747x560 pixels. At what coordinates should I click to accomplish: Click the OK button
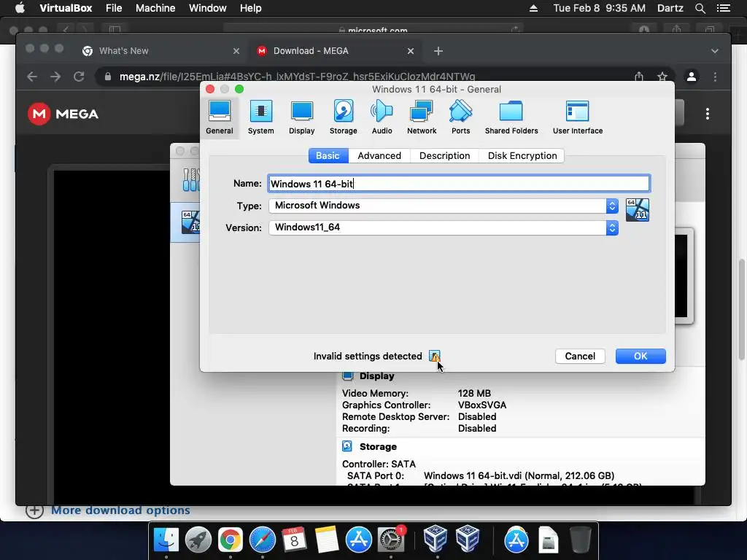click(x=640, y=356)
